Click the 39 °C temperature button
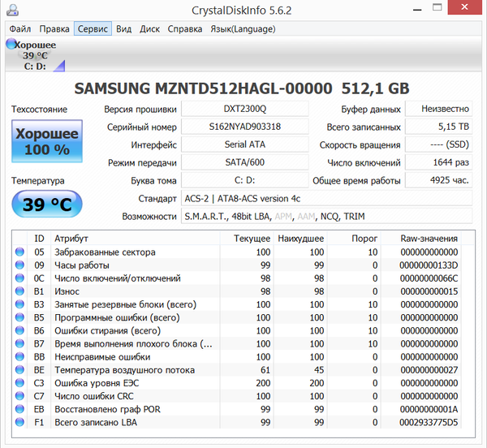The height and width of the screenshot is (448, 487). tap(47, 205)
